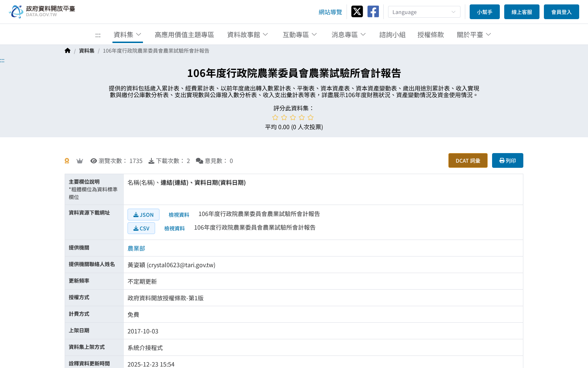Screen dimensions: 588x368
Task: Click the 會員登入 button
Action: pyautogui.click(x=562, y=12)
